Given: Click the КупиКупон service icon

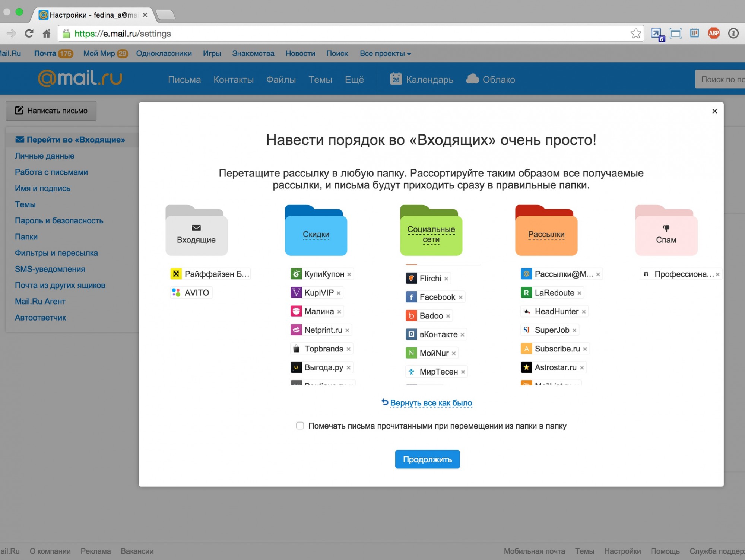Looking at the screenshot, I should (x=296, y=273).
